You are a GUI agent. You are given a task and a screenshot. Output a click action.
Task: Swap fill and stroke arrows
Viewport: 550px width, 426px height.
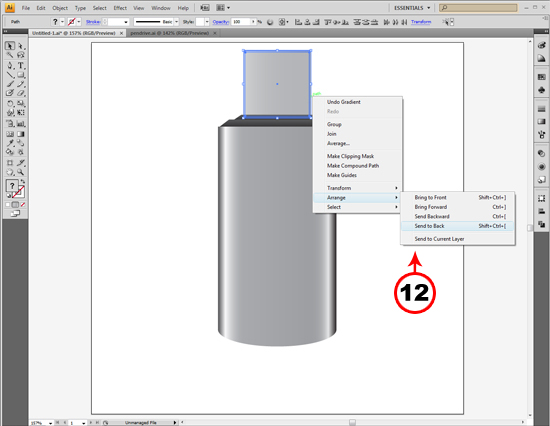[x=22, y=181]
